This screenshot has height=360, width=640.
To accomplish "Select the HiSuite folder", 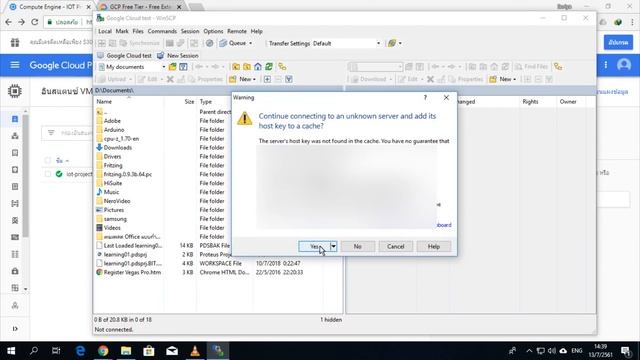I will tap(113, 183).
